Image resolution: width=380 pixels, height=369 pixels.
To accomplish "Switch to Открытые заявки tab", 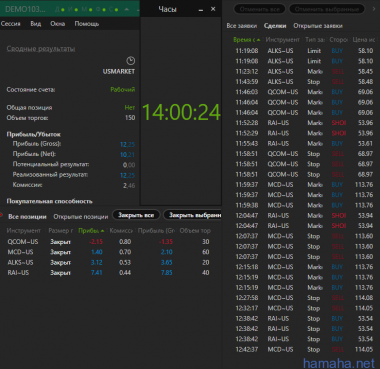I will pyautogui.click(x=318, y=26).
